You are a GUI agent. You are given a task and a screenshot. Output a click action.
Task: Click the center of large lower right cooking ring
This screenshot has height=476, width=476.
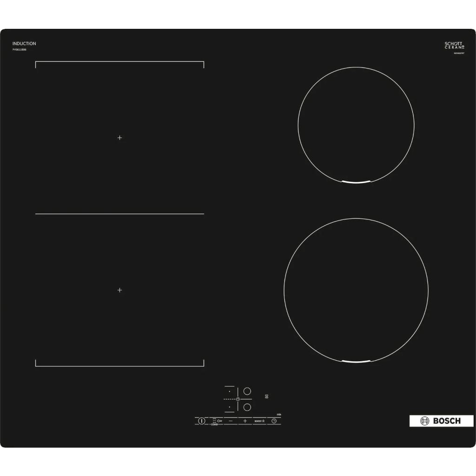tap(356, 290)
